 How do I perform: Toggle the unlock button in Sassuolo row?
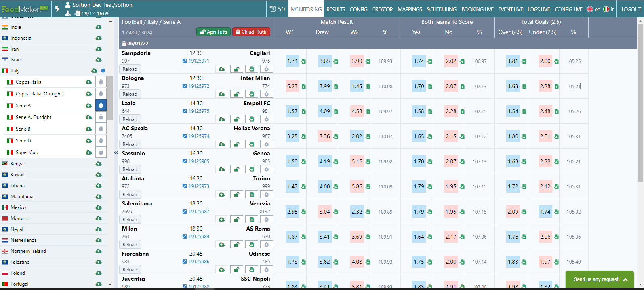[236, 169]
